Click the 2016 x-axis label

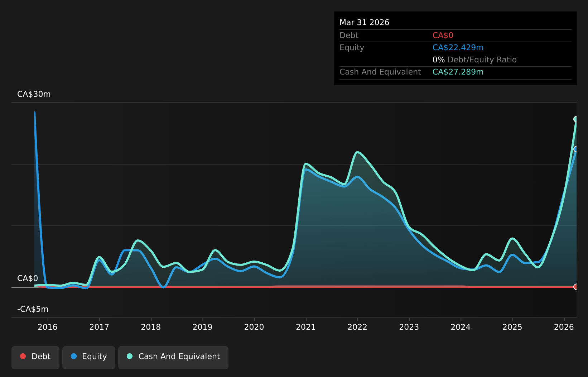pos(48,327)
